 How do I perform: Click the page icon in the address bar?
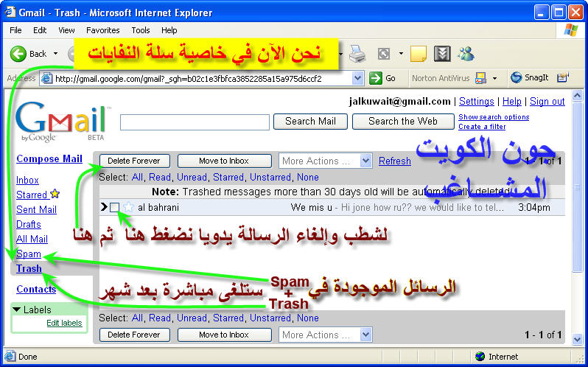(x=46, y=78)
